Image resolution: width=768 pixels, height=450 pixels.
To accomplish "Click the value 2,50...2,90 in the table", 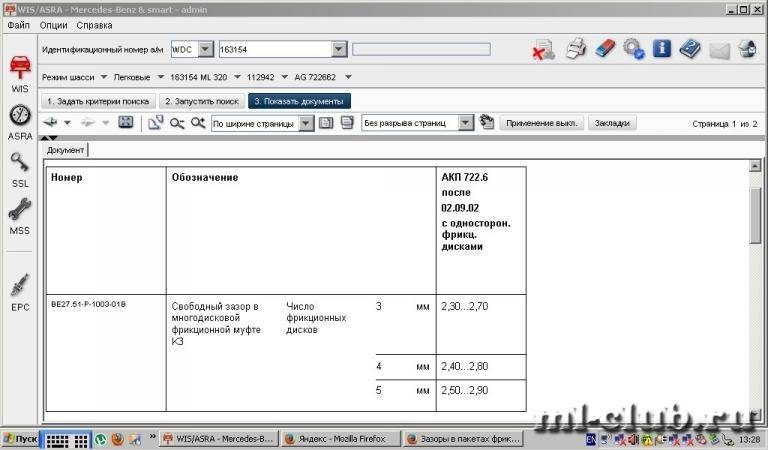I will point(464,390).
